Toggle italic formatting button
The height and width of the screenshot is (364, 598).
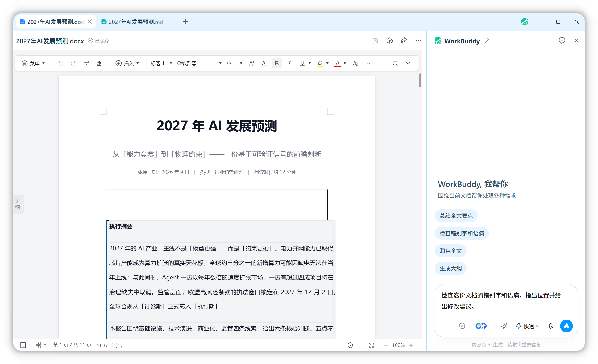[x=289, y=63]
